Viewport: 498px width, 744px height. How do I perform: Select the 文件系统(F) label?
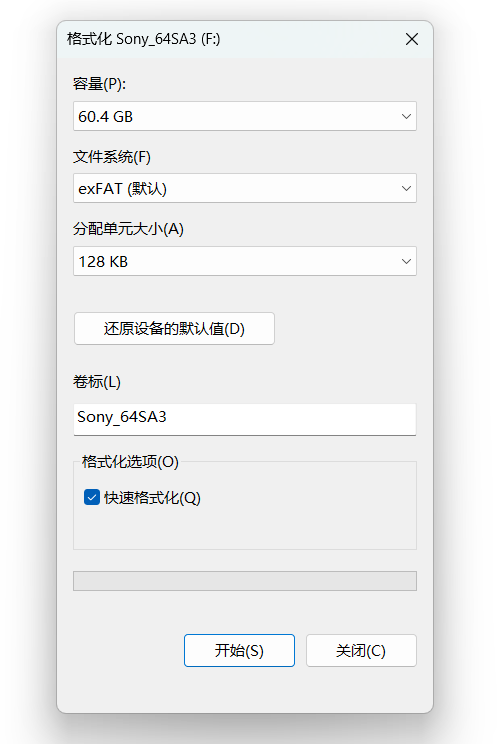click(x=112, y=157)
